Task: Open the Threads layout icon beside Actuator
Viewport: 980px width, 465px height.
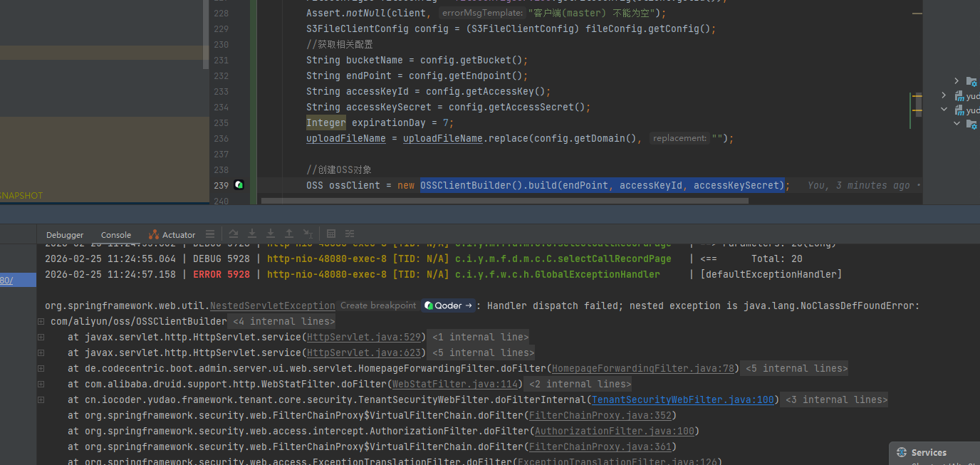Action: 209,234
